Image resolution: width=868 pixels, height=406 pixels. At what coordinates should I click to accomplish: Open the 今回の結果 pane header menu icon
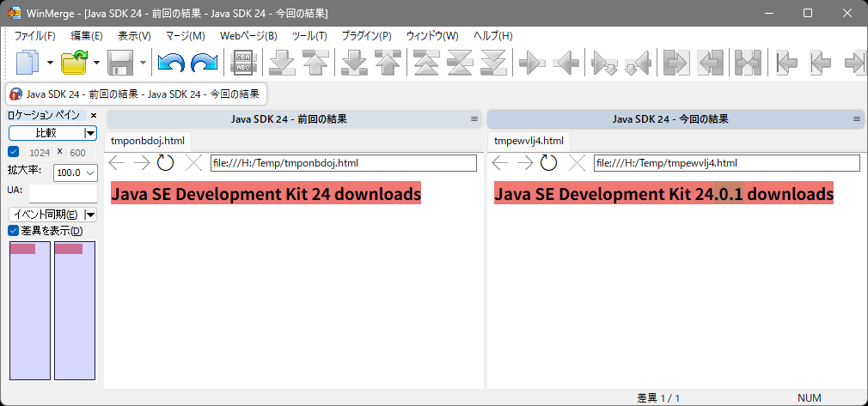[x=857, y=119]
